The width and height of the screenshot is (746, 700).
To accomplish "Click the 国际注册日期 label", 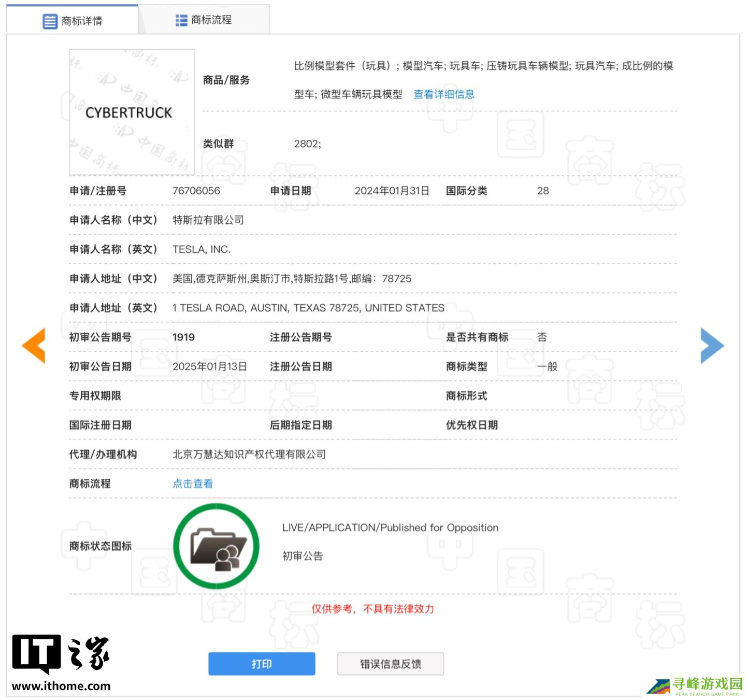I will (x=101, y=425).
